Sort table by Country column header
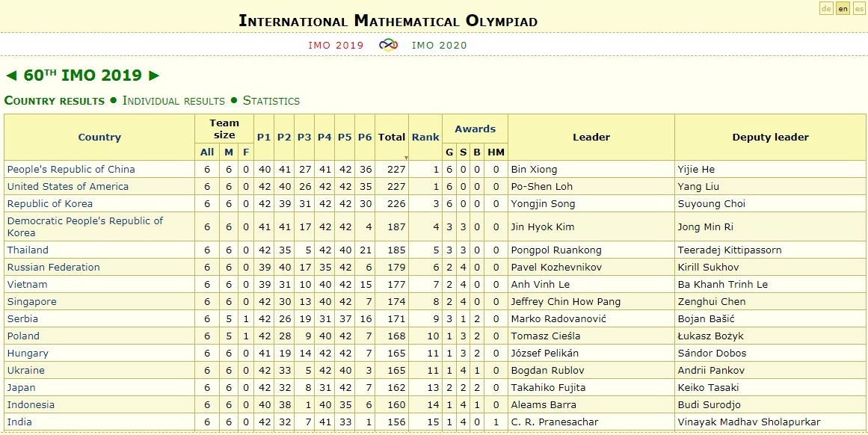The width and height of the screenshot is (868, 435). (99, 138)
